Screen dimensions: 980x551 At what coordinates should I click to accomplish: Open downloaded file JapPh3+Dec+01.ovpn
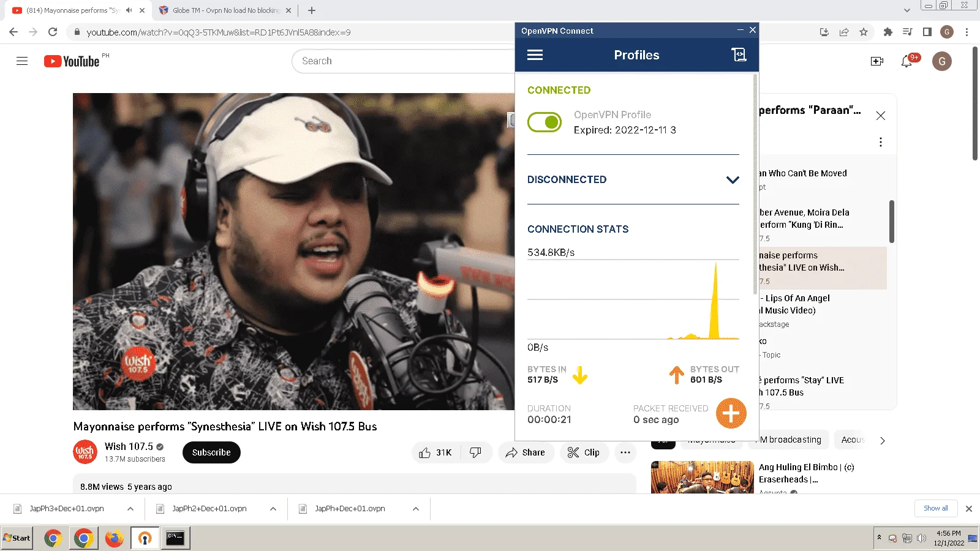click(67, 509)
